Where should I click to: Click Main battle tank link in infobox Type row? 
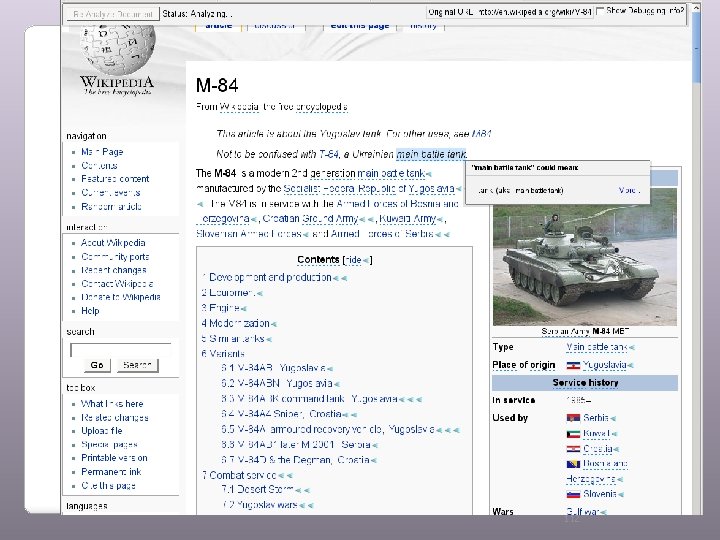[x=596, y=347]
